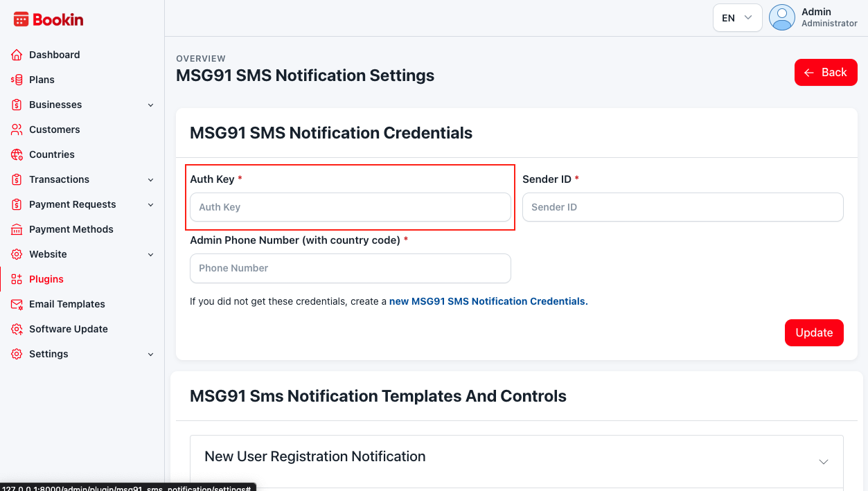Click the Businesses clipboard icon

pyautogui.click(x=17, y=105)
